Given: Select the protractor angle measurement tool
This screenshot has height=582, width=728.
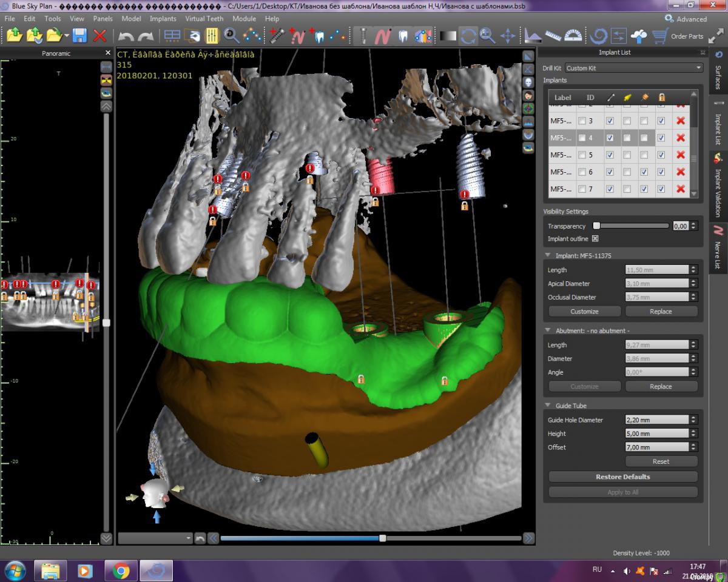Looking at the screenshot, I should (572, 36).
